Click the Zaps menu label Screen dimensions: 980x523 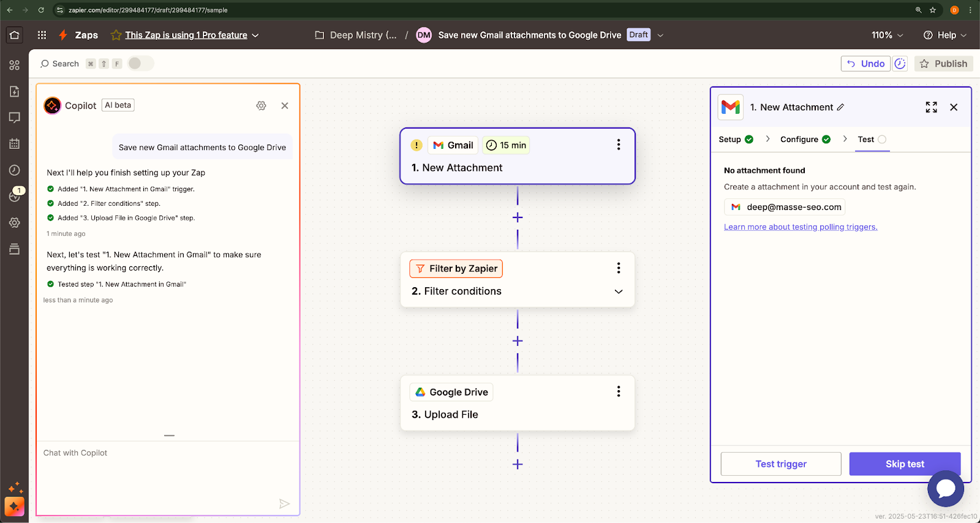[x=86, y=35]
